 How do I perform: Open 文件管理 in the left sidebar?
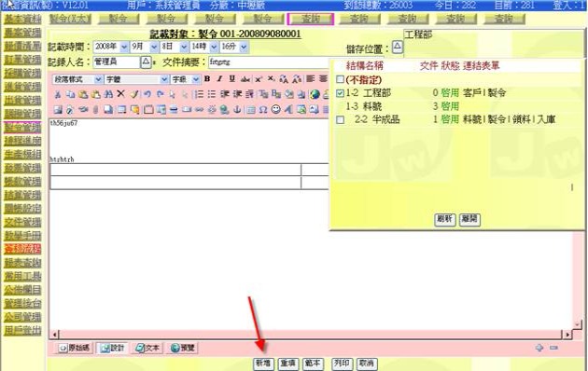[x=22, y=222]
